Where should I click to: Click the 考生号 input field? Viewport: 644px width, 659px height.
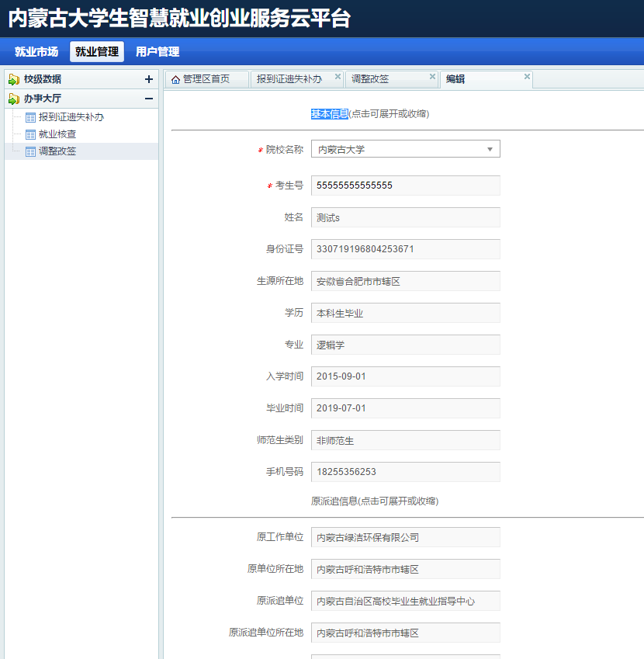point(405,186)
